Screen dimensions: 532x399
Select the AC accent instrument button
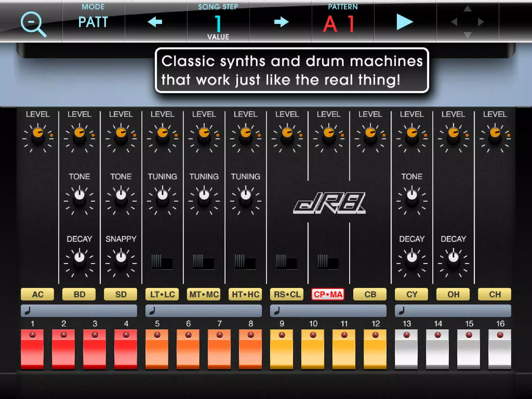pyautogui.click(x=37, y=294)
